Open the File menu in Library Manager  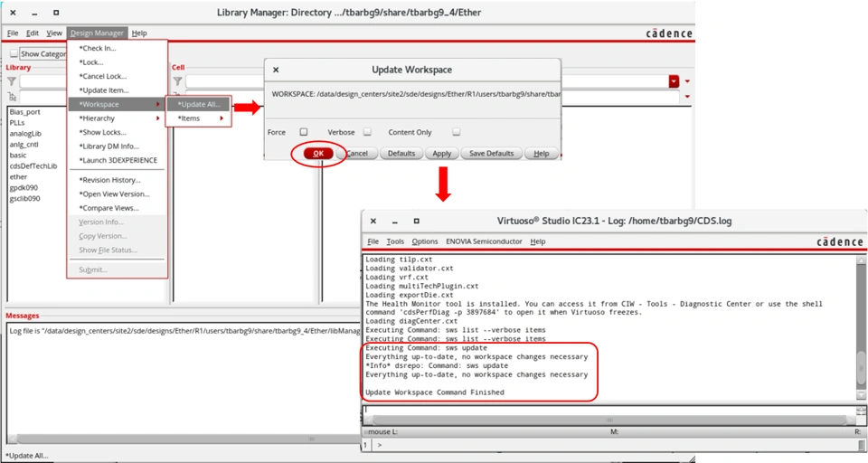(13, 33)
